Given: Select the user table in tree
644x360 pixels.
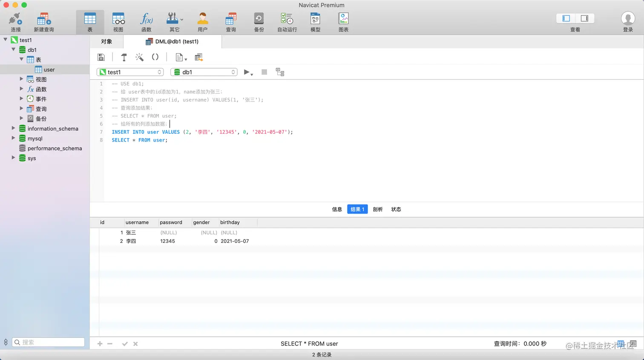Looking at the screenshot, I should [45, 69].
